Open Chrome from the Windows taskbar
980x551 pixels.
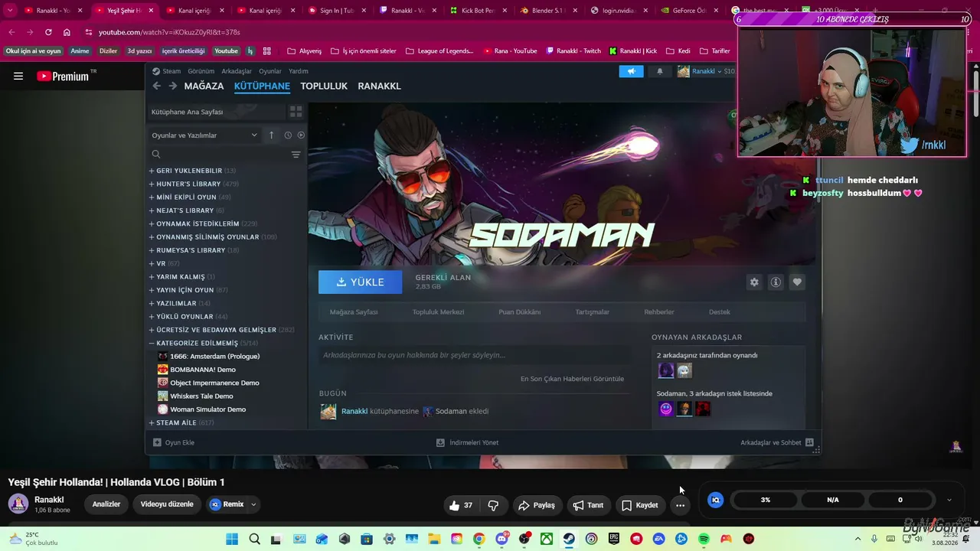pos(479,539)
